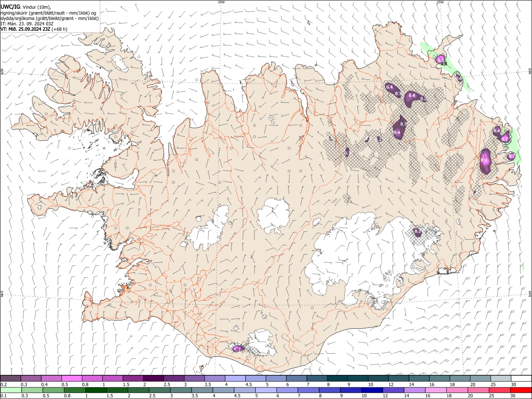Pick the upper legend swatch between 25 and 30
This screenshot has height=399, width=532.
pyautogui.click(x=501, y=379)
